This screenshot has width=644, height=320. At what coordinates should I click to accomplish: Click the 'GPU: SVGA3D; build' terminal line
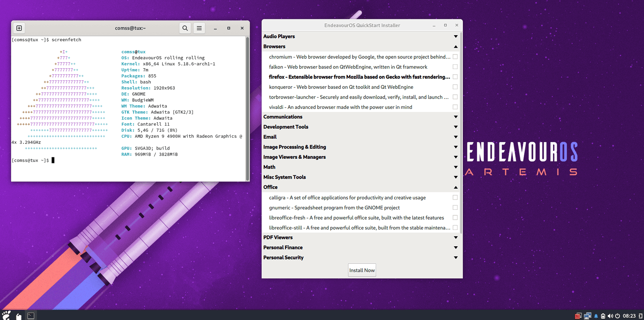coord(146,148)
